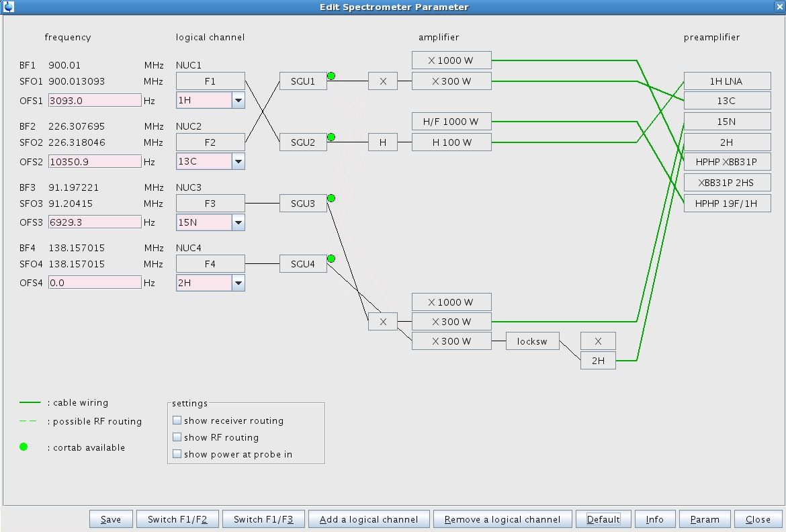Click the green cortab dot next to SGU3
Screen dimensions: 786x532
(331, 198)
